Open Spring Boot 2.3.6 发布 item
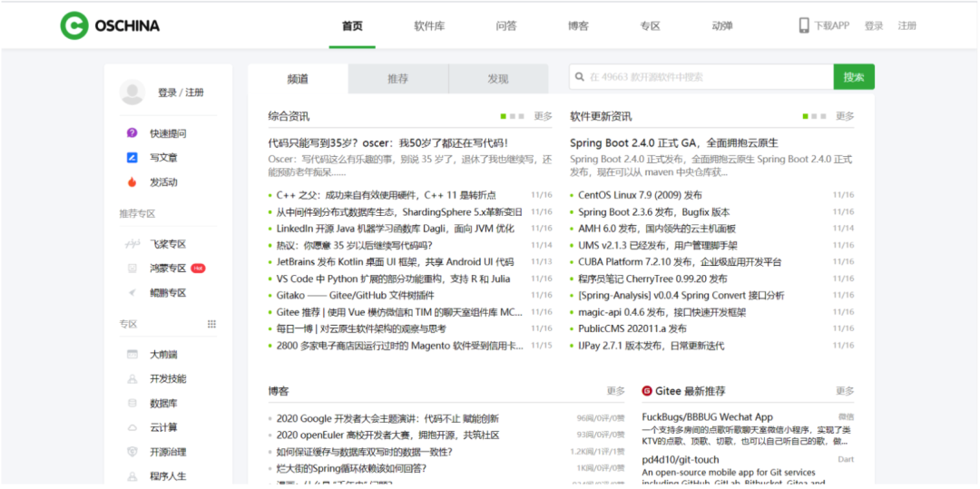This screenshot has height=489, width=980. pyautogui.click(x=653, y=212)
